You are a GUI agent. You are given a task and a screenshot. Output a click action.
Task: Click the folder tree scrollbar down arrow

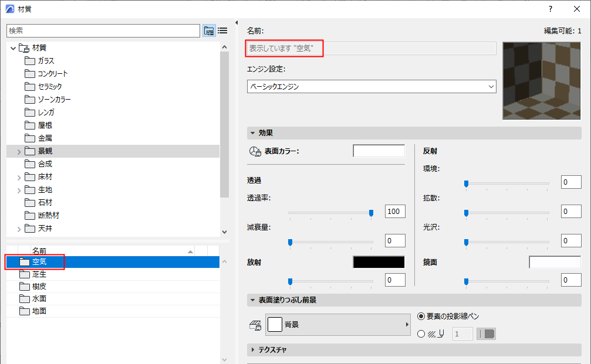(225, 232)
